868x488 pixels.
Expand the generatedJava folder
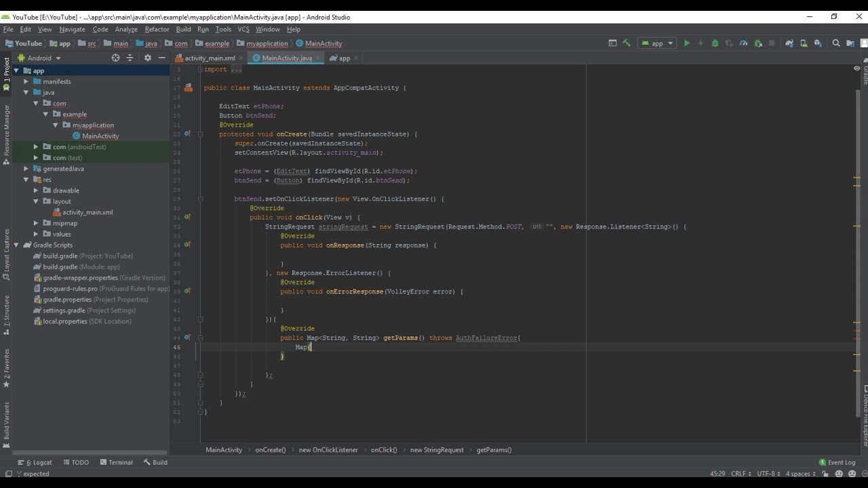click(x=26, y=169)
